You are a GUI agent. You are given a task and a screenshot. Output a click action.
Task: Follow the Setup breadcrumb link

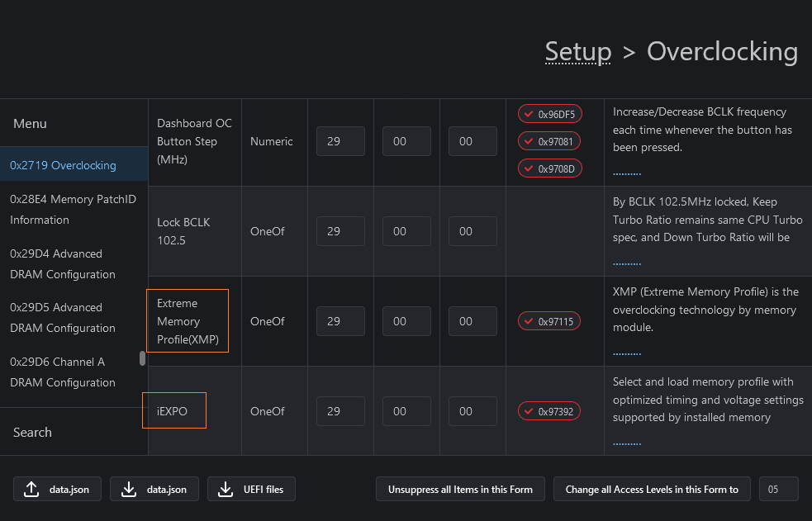[x=577, y=52]
